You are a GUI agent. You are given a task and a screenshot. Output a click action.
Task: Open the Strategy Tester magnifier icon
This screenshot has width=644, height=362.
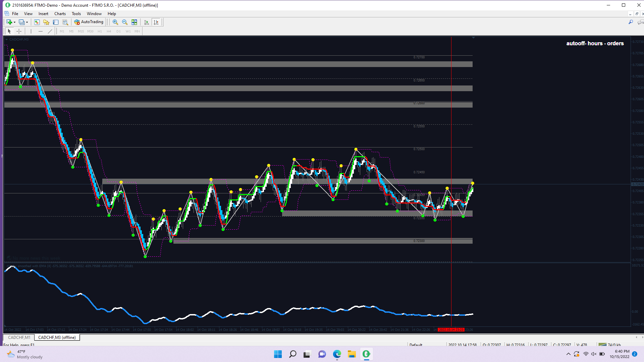click(65, 22)
